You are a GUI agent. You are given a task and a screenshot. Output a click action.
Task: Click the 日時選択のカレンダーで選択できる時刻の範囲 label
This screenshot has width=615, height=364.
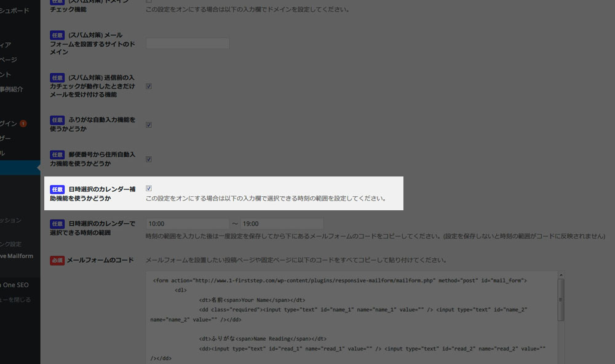[93, 228]
